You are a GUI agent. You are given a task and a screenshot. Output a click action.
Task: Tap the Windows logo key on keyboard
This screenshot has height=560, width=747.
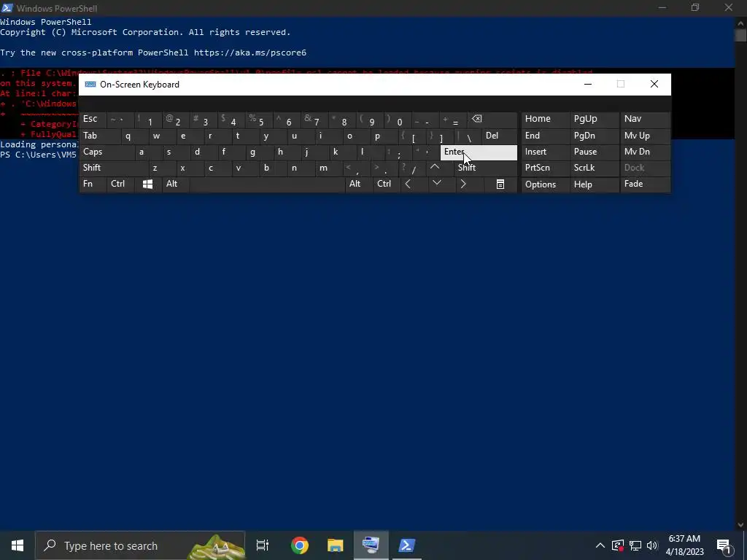147,184
